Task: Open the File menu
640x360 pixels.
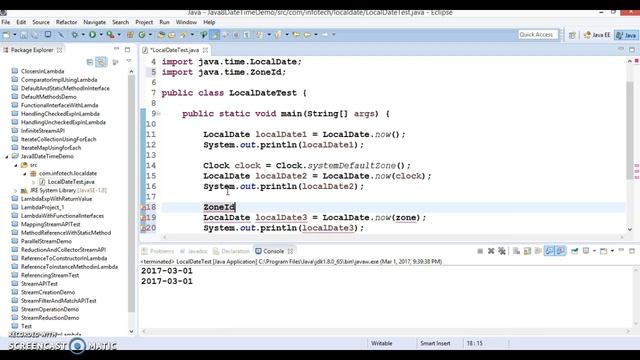Action: pos(6,22)
